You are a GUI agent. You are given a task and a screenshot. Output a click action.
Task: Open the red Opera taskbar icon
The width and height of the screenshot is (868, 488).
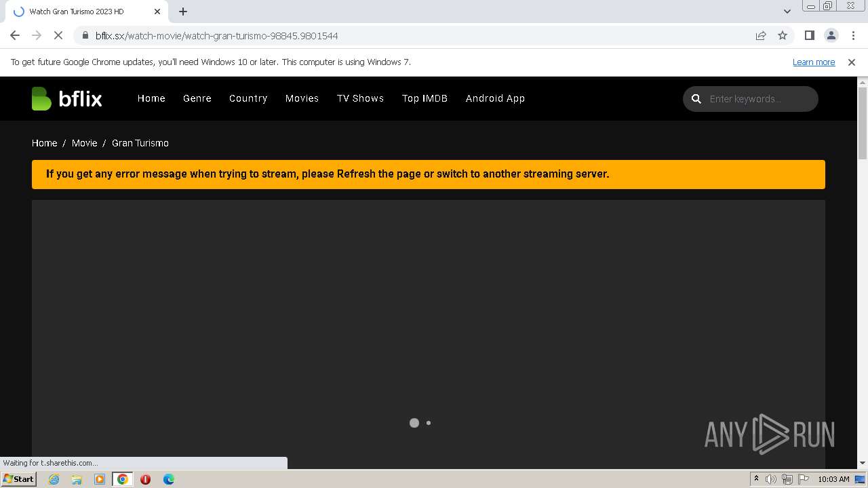point(145,479)
